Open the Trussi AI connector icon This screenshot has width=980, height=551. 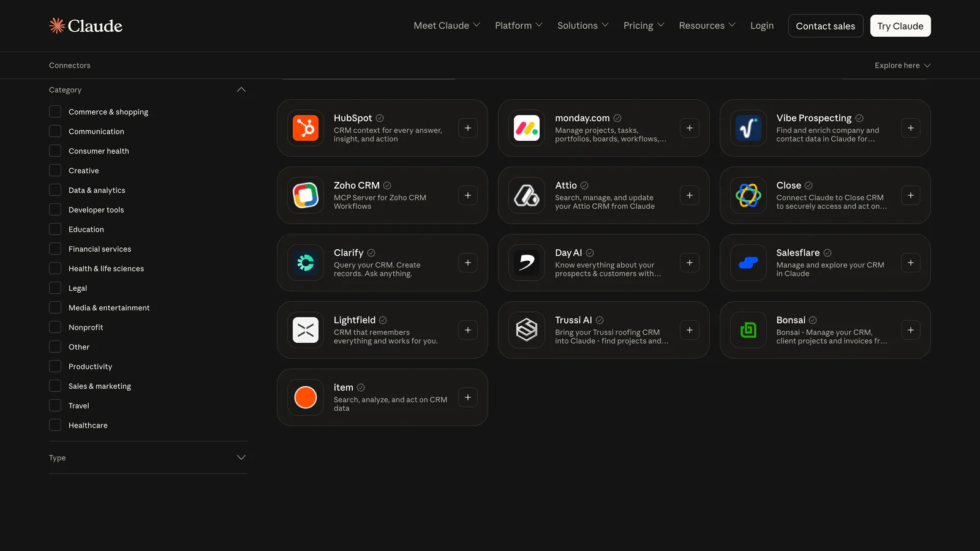point(527,330)
